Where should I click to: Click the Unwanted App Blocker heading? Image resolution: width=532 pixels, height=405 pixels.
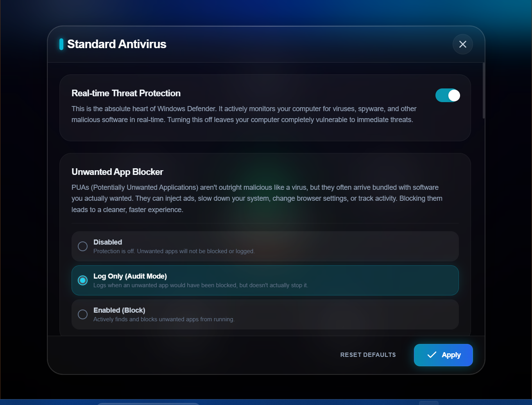coord(117,172)
